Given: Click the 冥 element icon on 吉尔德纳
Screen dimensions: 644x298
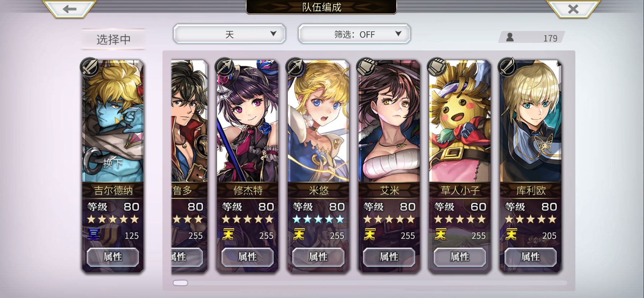Looking at the screenshot, I should point(94,235).
